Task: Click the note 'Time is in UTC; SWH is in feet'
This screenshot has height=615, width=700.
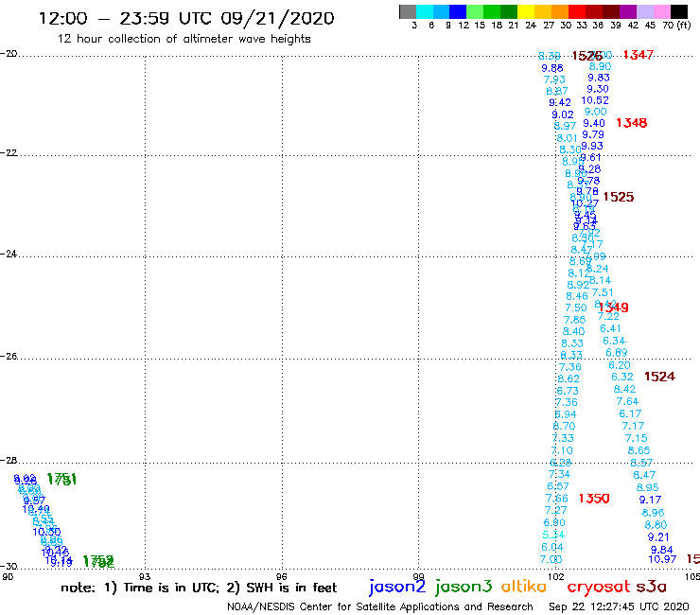Action: [x=199, y=588]
